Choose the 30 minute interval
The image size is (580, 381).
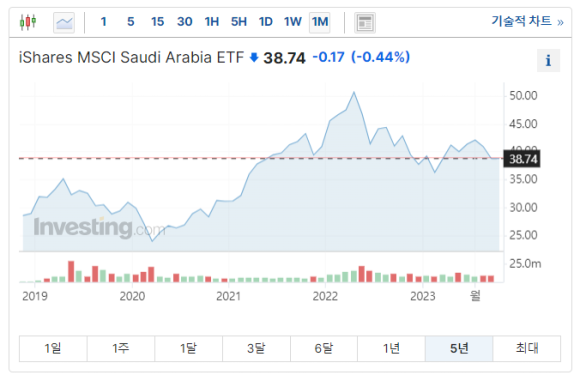point(185,22)
